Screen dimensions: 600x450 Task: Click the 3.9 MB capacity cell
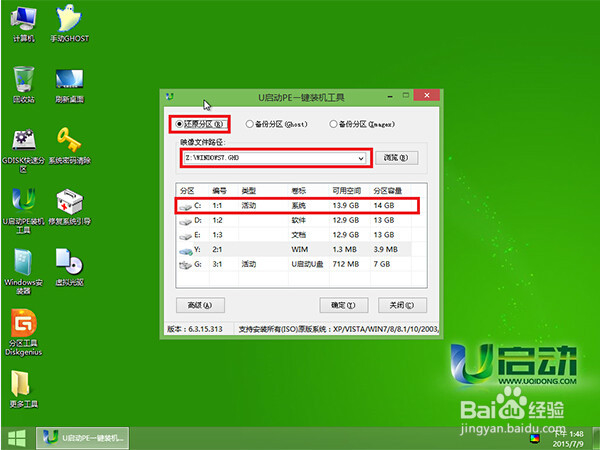click(x=386, y=249)
